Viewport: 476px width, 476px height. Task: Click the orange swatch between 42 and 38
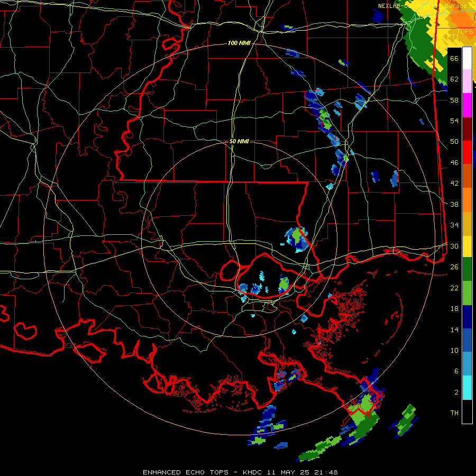[x=467, y=200]
